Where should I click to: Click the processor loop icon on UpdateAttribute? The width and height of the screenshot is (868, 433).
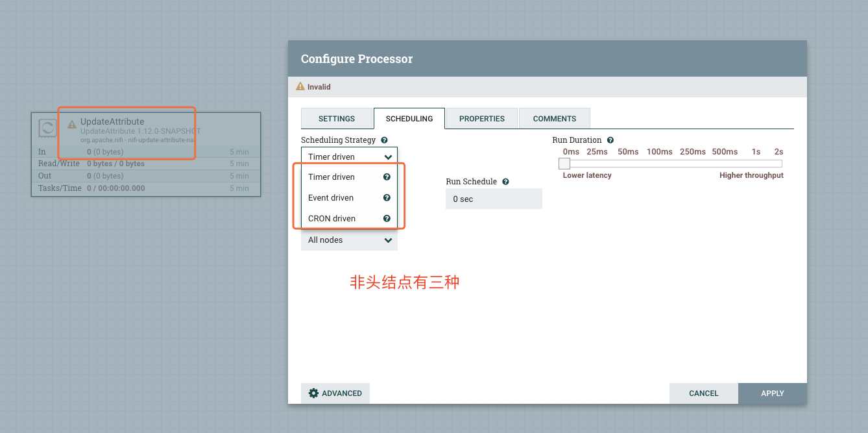coord(47,128)
